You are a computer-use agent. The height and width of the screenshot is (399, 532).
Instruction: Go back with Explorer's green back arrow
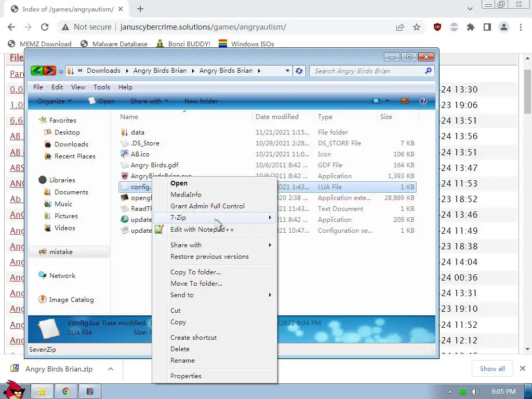(x=37, y=71)
